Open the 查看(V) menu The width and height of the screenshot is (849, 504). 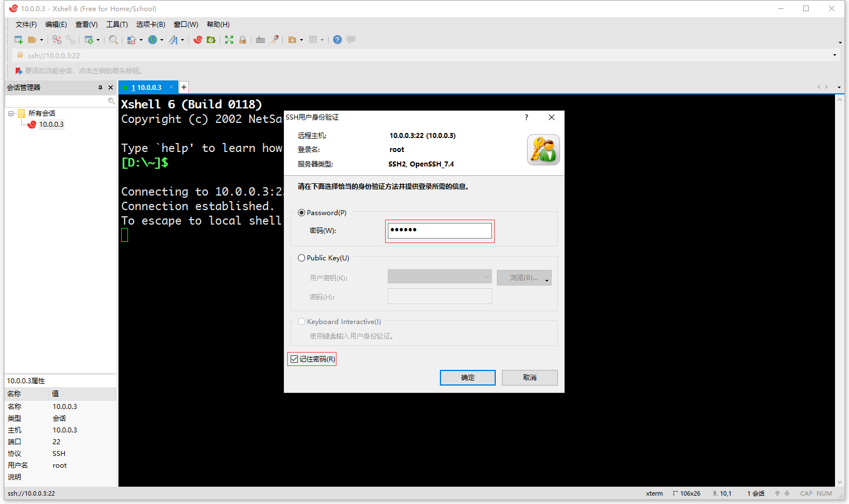(x=87, y=25)
